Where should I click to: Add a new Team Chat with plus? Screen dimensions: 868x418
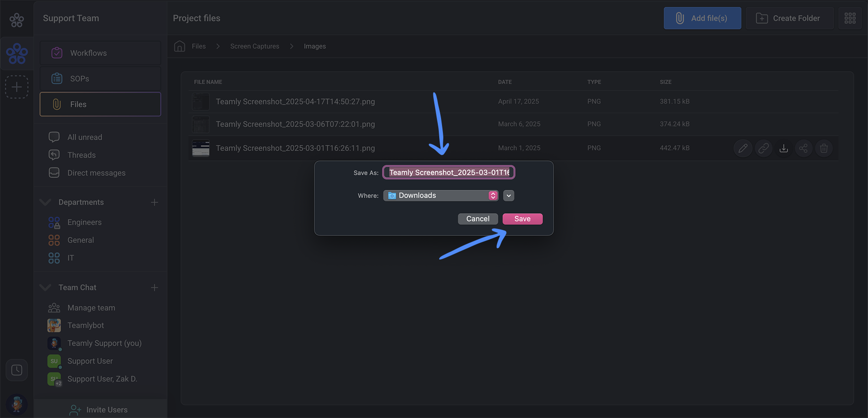(x=154, y=288)
